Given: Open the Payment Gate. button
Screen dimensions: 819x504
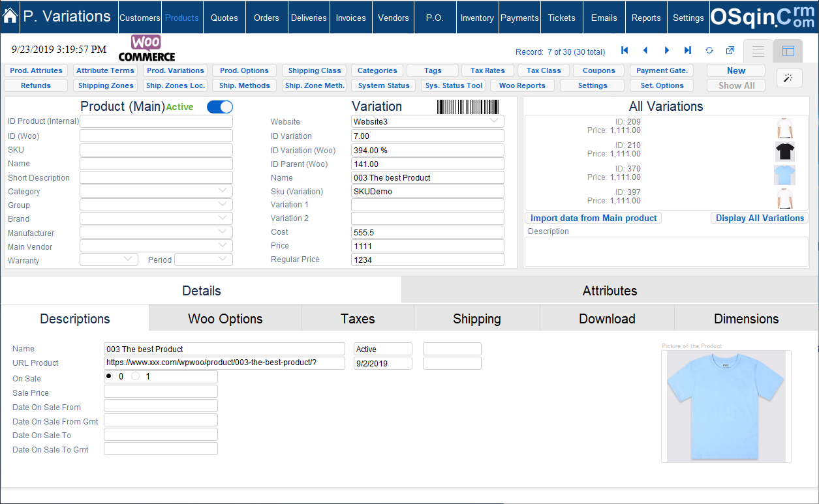Looking at the screenshot, I should (x=662, y=70).
